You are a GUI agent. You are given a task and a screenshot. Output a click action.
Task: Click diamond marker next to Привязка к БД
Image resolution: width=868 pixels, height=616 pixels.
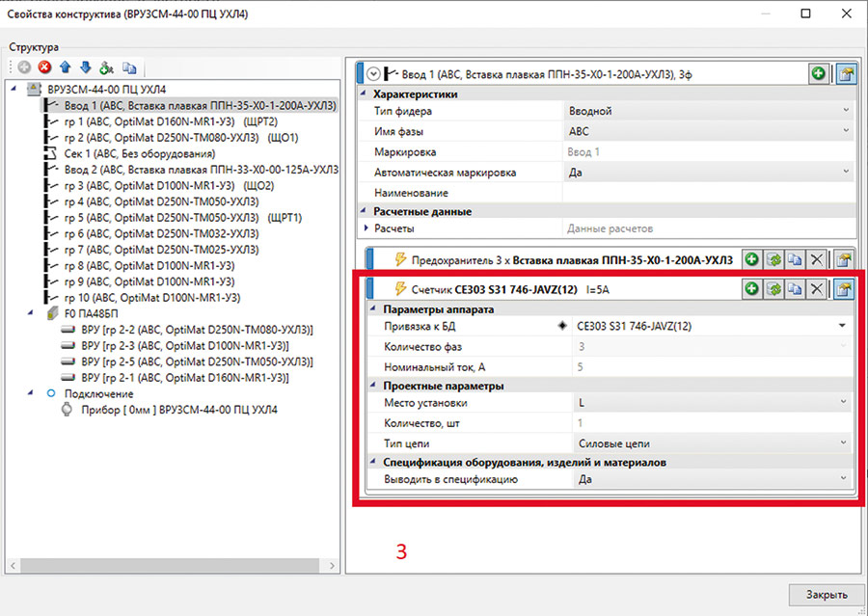[562, 326]
